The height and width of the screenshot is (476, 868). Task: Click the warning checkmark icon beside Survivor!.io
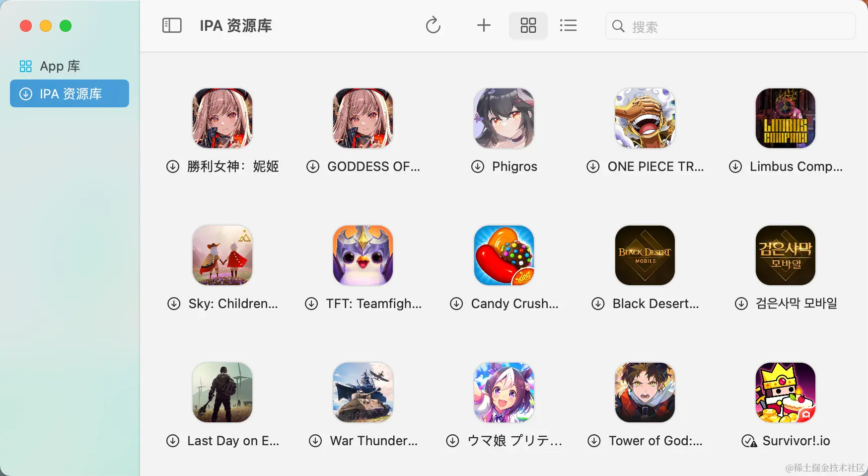(x=749, y=441)
